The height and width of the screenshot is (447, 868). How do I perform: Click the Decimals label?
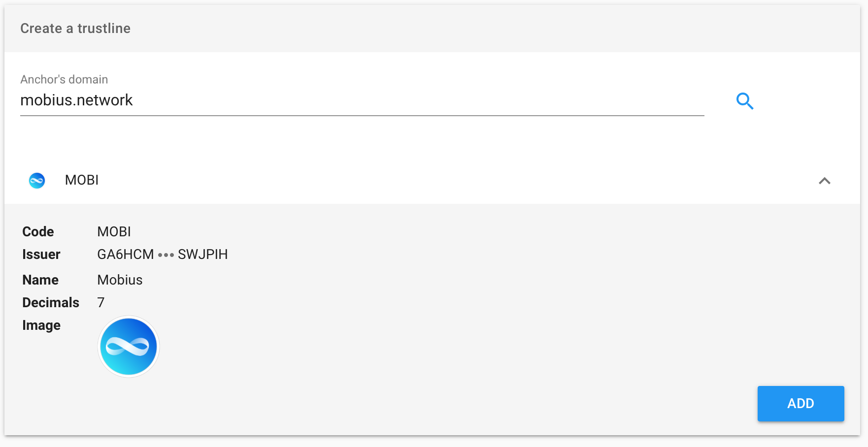coord(51,303)
